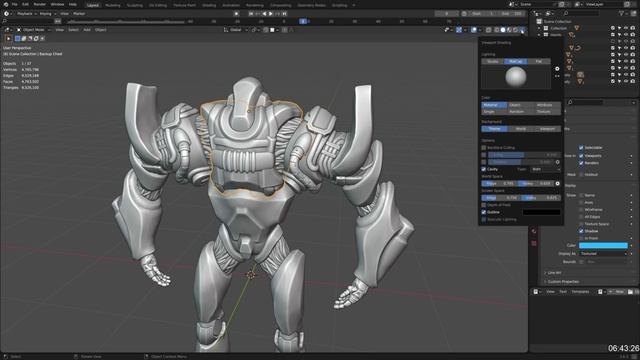This screenshot has height=360, width=640.
Task: Click the Blender logo icon
Action: 6,4
